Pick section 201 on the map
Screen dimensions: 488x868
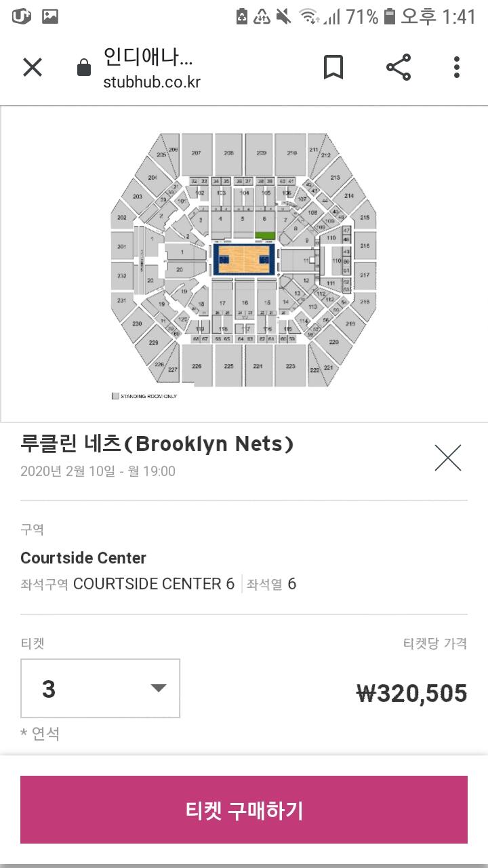point(122,247)
